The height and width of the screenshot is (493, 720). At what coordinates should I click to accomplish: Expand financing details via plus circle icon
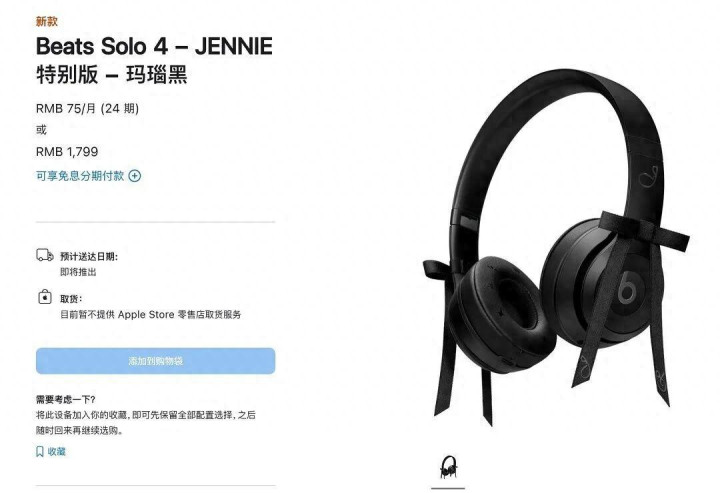tap(135, 176)
